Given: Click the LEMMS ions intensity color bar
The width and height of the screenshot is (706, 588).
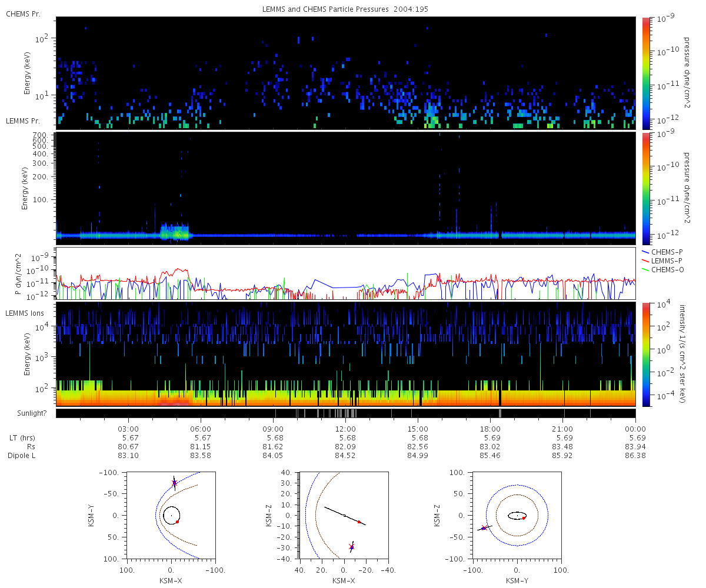Looking at the screenshot, I should coord(645,354).
